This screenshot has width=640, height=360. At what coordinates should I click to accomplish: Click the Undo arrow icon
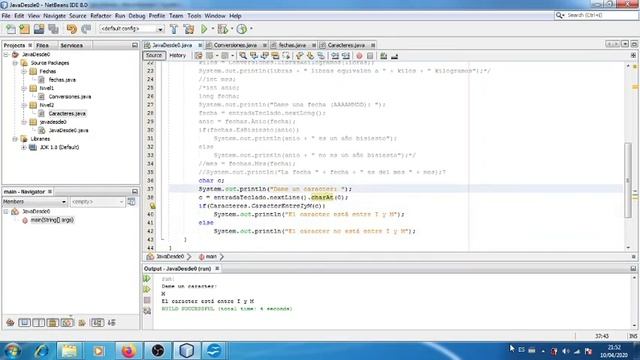pyautogui.click(x=72, y=29)
